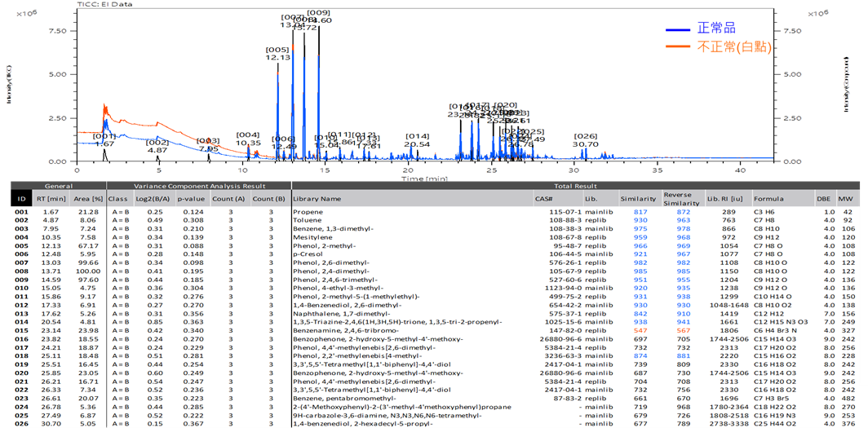Image resolution: width=868 pixels, height=428 pixels.
Task: Select peak marker [001] at 1.67
Action: 104,140
